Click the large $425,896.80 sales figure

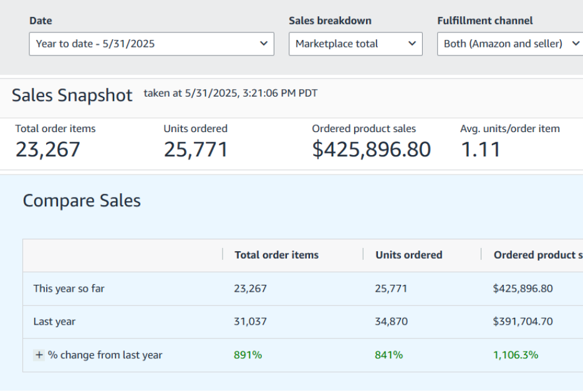coord(371,150)
